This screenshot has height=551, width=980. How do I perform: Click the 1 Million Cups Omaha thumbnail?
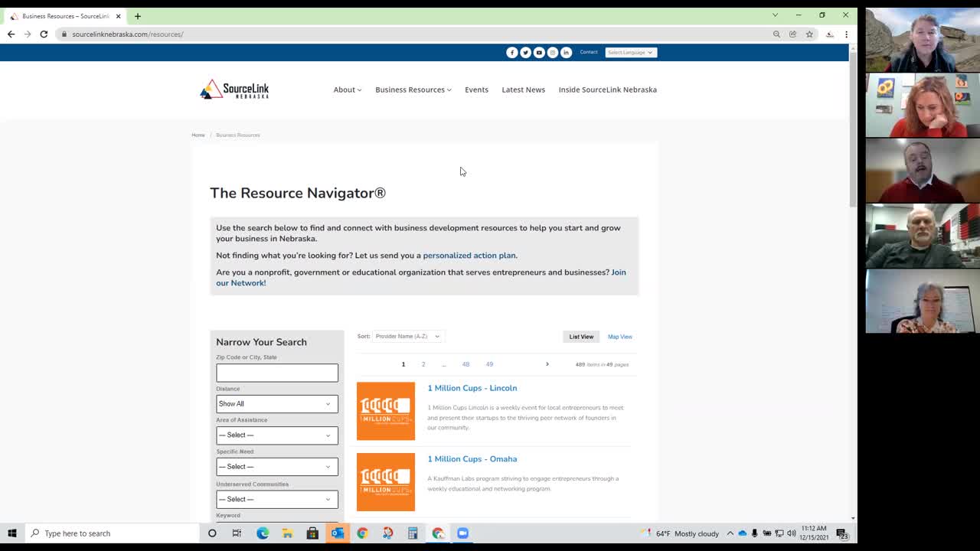click(386, 482)
